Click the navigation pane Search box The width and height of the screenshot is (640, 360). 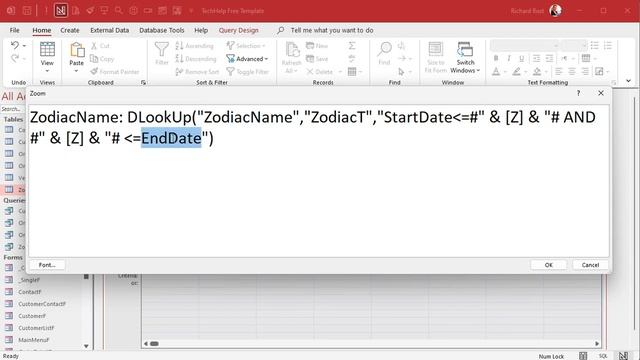point(12,109)
